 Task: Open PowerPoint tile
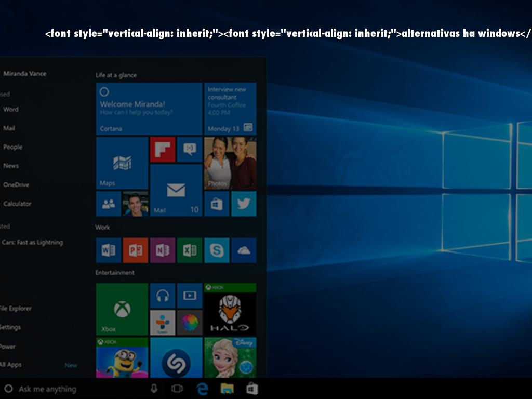click(x=136, y=250)
